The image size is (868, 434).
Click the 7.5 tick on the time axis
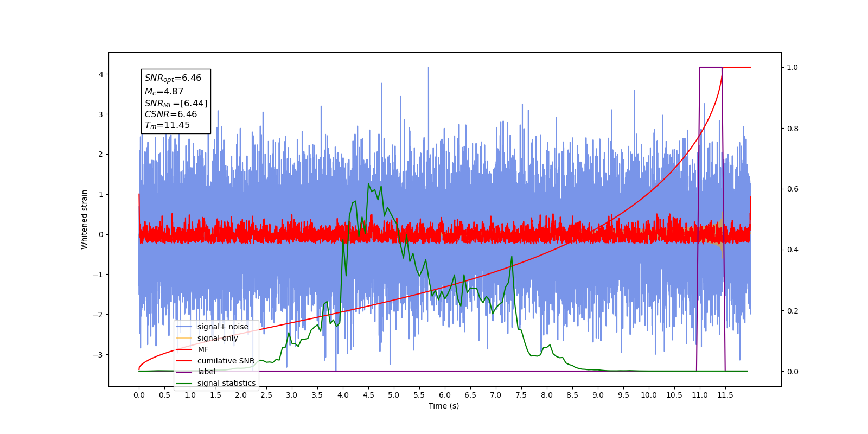coord(521,395)
